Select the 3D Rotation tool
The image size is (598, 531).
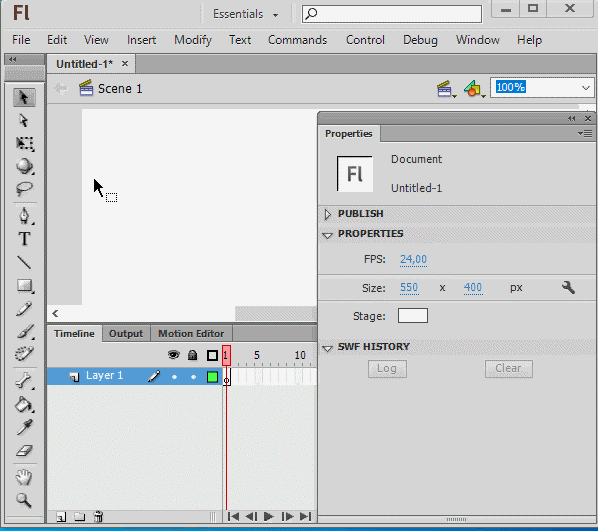(25, 166)
